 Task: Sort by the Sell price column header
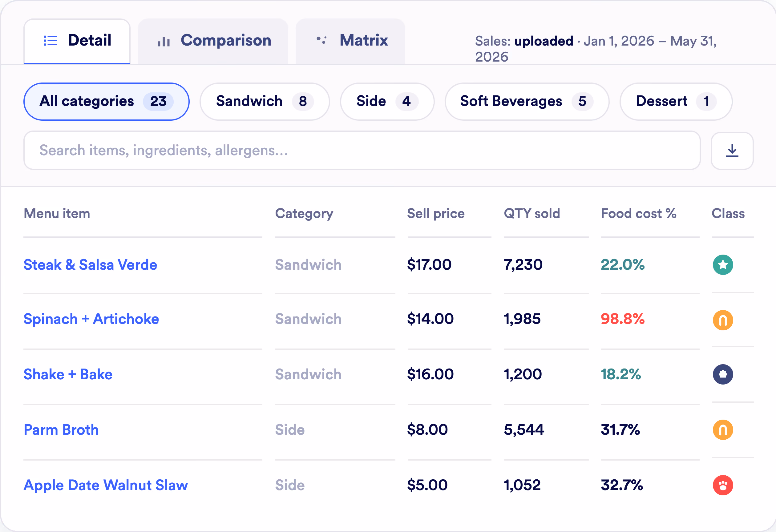436,214
